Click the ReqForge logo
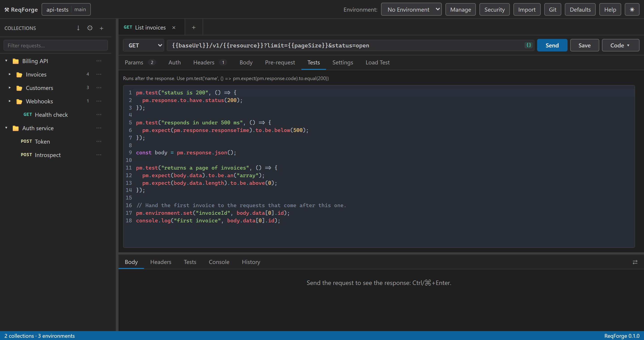Image resolution: width=644 pixels, height=340 pixels. pyautogui.click(x=21, y=9)
